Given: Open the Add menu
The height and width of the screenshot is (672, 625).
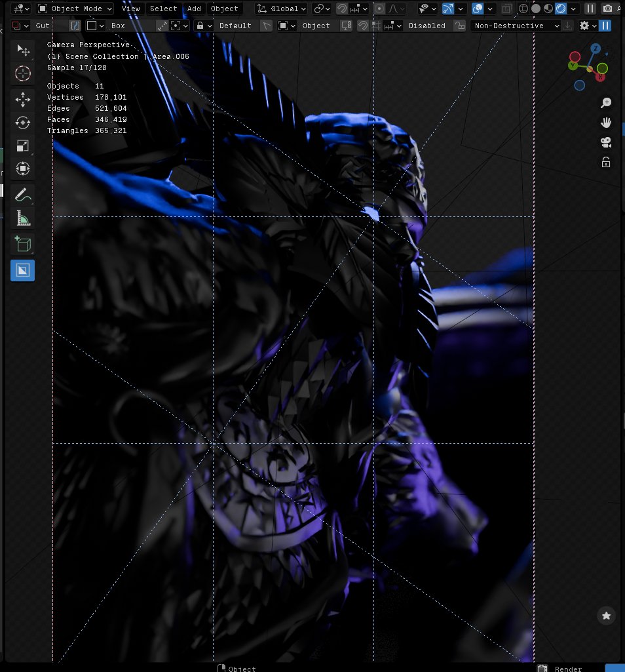Looking at the screenshot, I should click(x=194, y=9).
